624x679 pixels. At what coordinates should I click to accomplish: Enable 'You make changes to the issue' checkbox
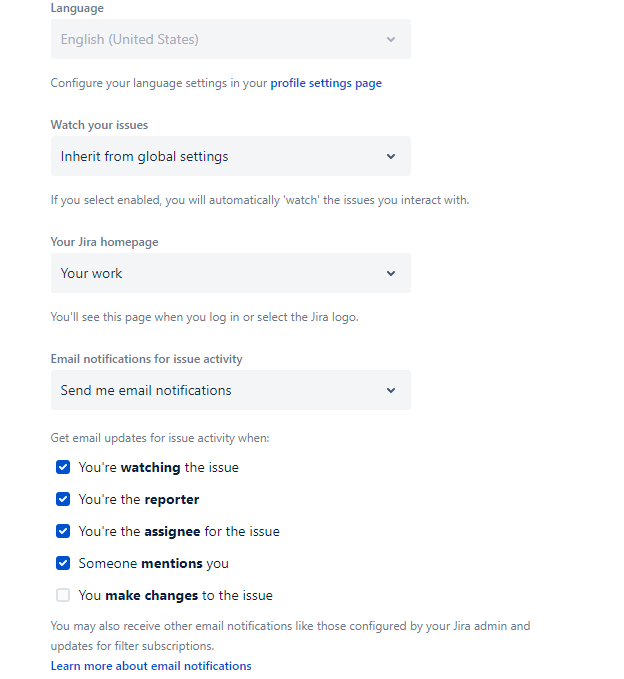click(63, 595)
